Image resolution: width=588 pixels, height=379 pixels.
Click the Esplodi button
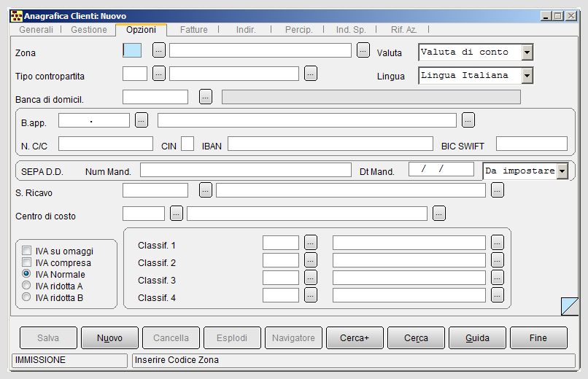click(x=232, y=337)
